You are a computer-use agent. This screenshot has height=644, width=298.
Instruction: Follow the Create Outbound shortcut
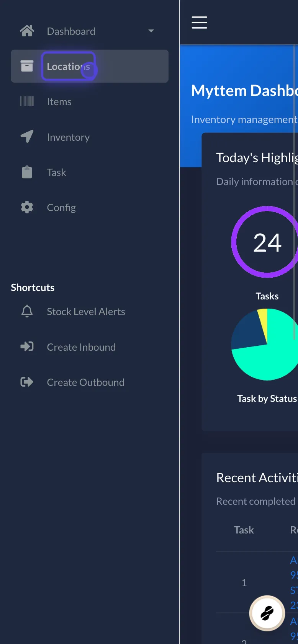(90, 382)
